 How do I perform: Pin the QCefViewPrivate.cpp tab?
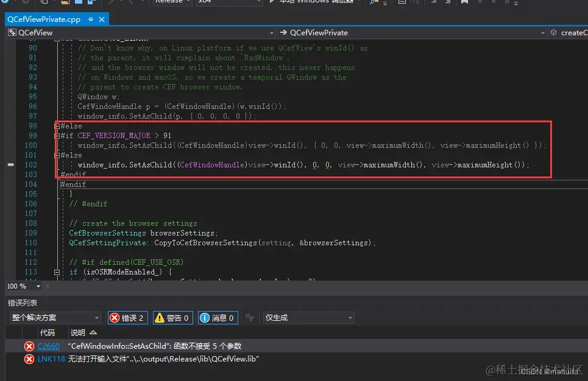click(90, 19)
